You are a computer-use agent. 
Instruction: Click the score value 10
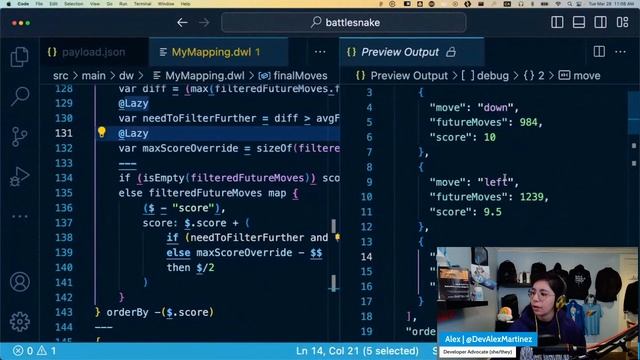tap(490, 138)
